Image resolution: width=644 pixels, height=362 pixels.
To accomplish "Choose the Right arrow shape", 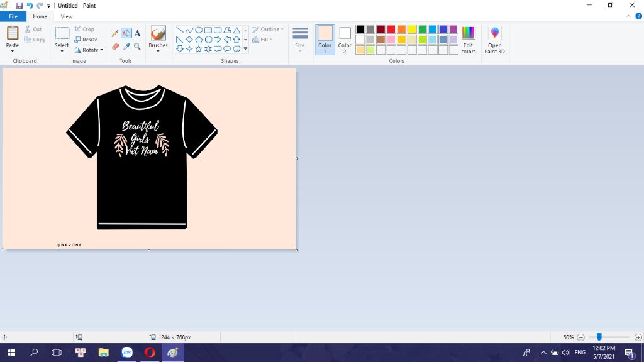I will tap(217, 40).
